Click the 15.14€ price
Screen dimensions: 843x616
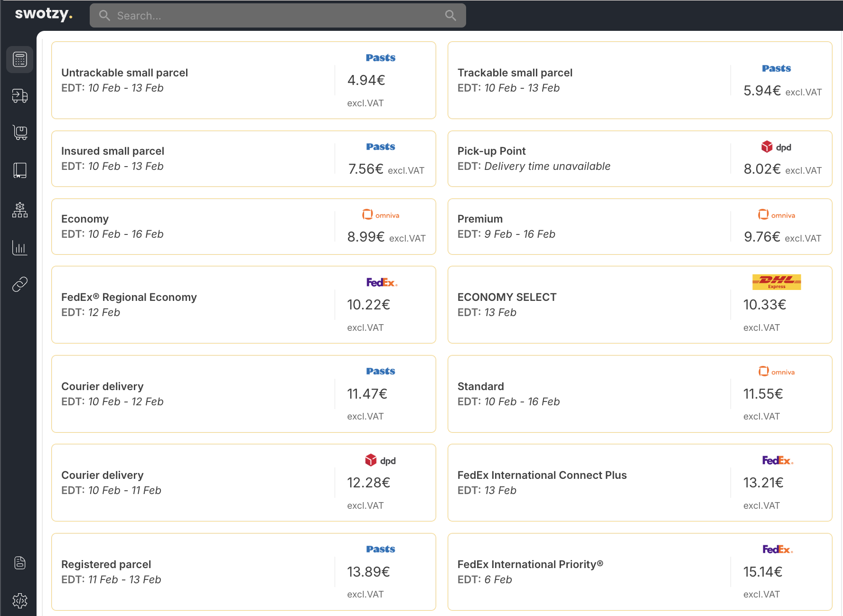pyautogui.click(x=762, y=572)
